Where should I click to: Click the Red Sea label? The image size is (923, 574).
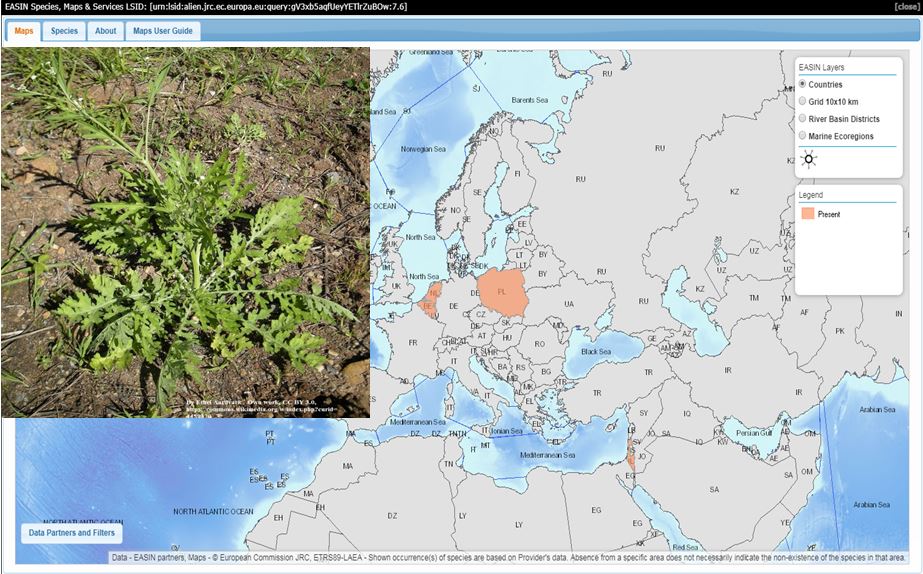[x=685, y=548]
